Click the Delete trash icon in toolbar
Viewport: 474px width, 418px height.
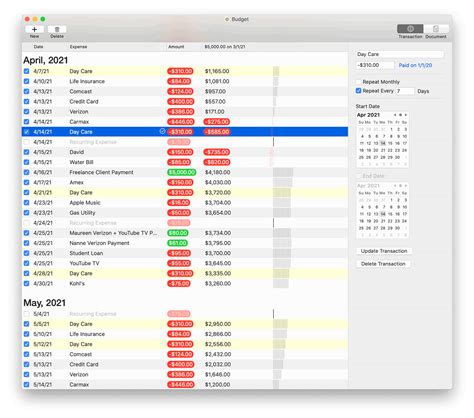pyautogui.click(x=57, y=29)
